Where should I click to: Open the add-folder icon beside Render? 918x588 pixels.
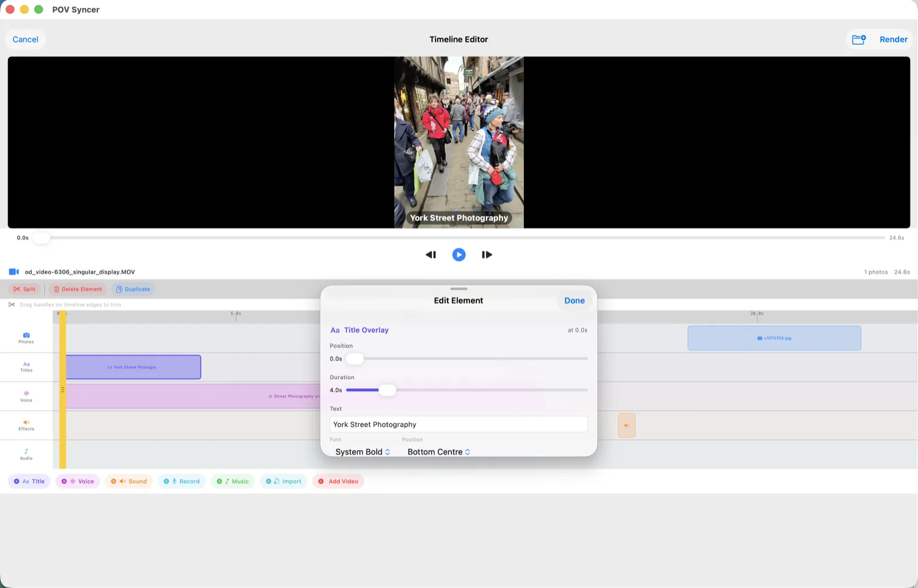coord(859,39)
